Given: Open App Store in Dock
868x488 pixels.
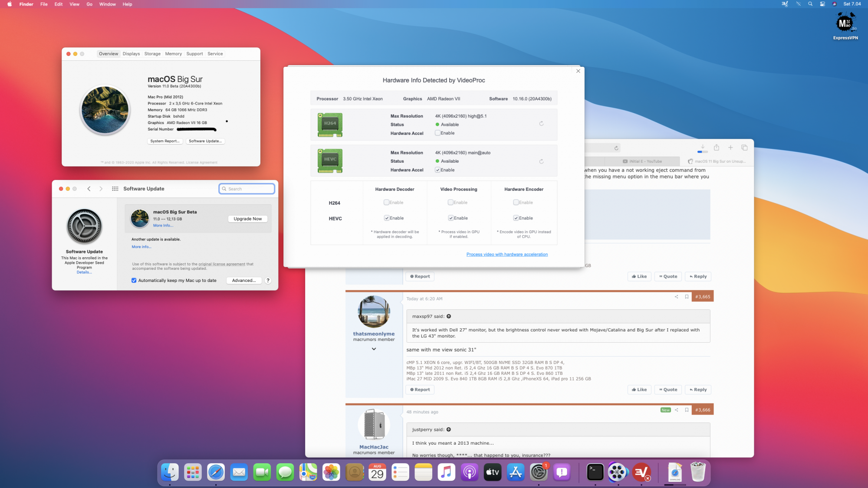Looking at the screenshot, I should pos(516,472).
